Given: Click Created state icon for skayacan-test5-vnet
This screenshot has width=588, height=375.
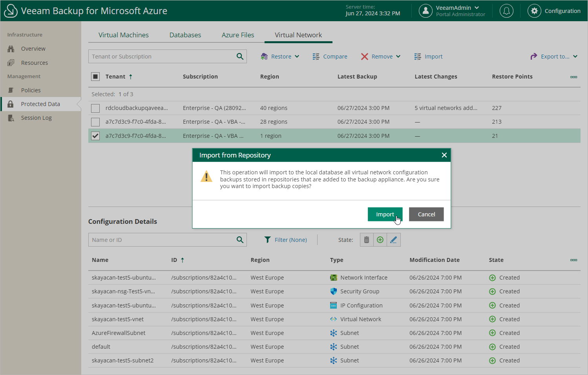Looking at the screenshot, I should click(x=492, y=319).
